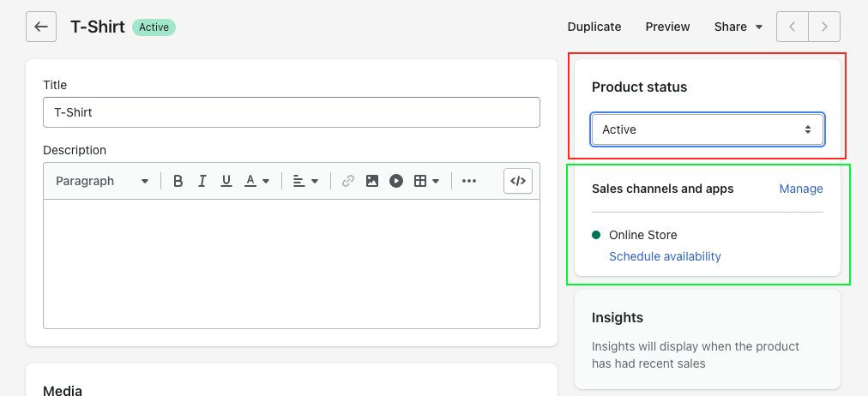Viewport: 868px width, 396px height.
Task: Insert an image into the description
Action: [372, 181]
